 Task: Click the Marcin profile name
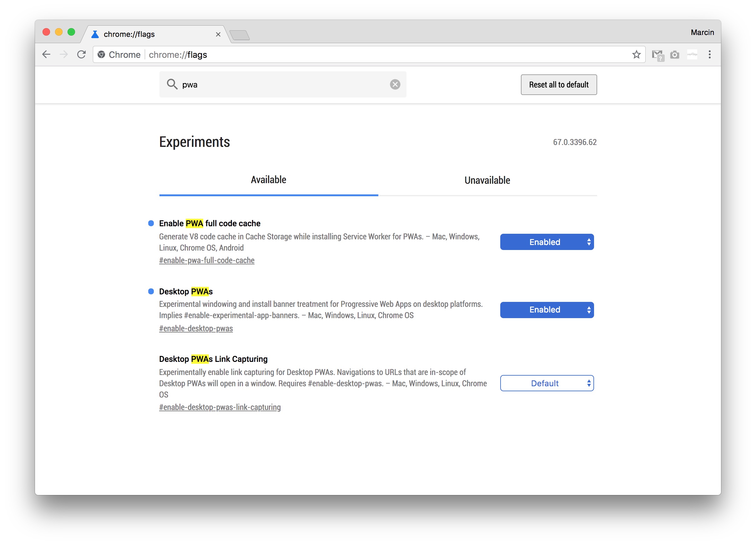(702, 32)
